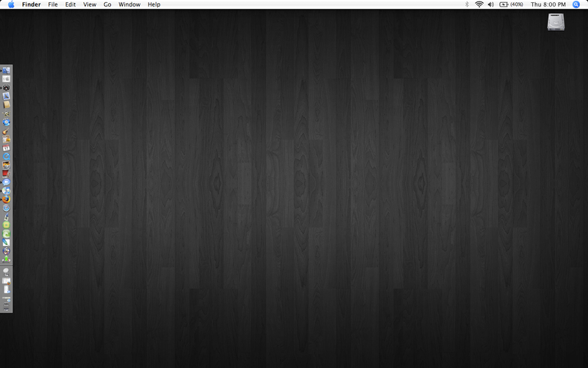
Task: Launch Firefox from the Dock
Action: click(x=7, y=199)
